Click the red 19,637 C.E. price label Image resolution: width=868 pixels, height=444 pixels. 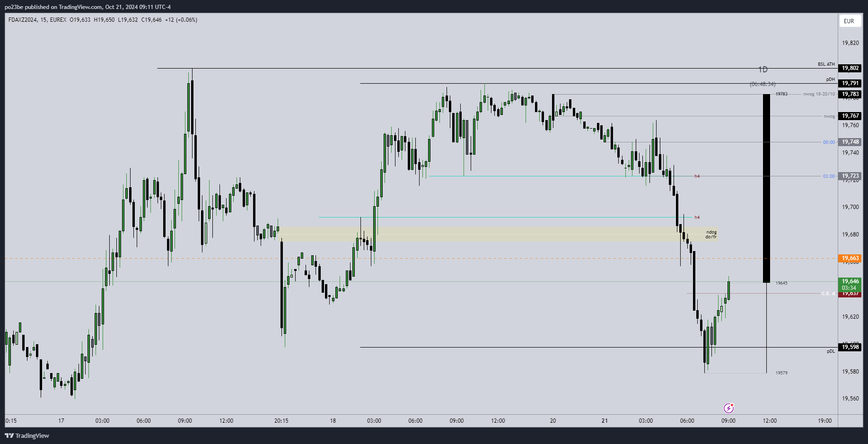(x=850, y=294)
